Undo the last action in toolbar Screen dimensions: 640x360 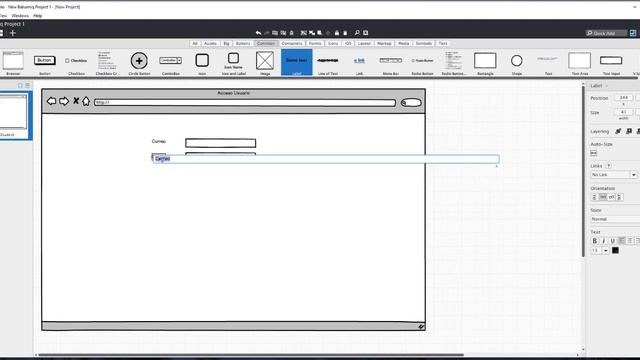(x=258, y=33)
